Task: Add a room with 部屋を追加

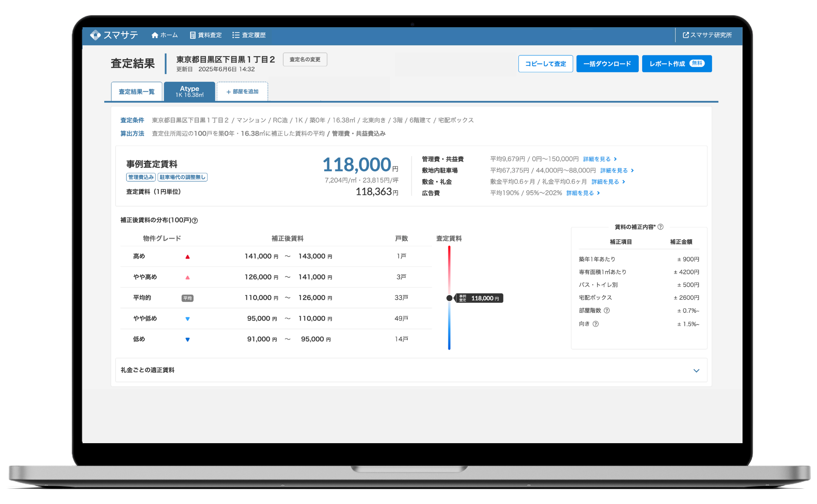Action: (x=242, y=92)
